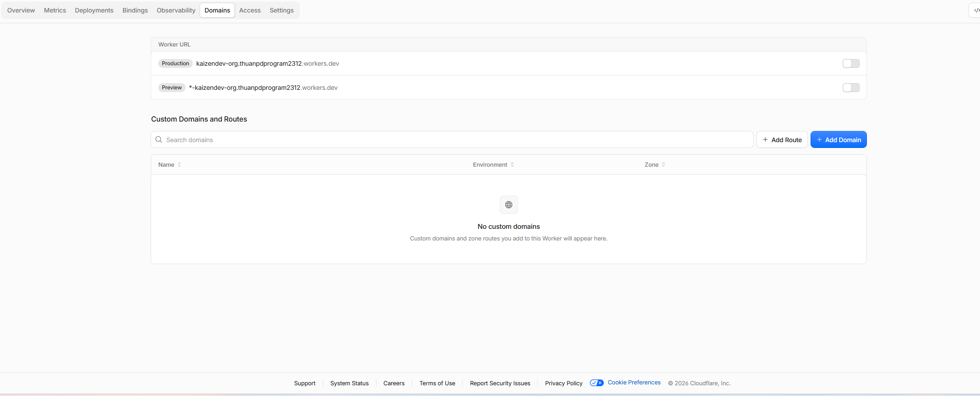Click the Add Domain button
This screenshot has width=980, height=396.
click(x=838, y=139)
